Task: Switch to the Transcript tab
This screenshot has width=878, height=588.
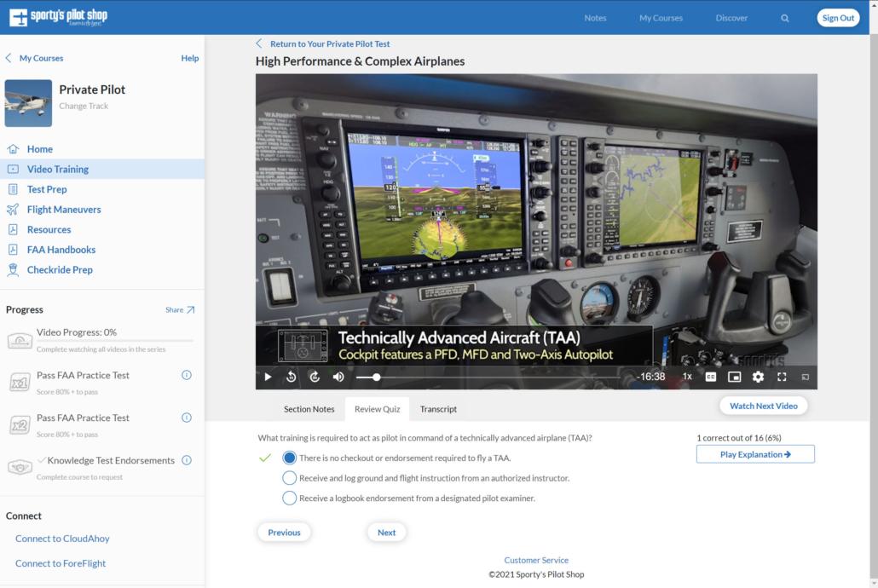Action: click(x=437, y=409)
